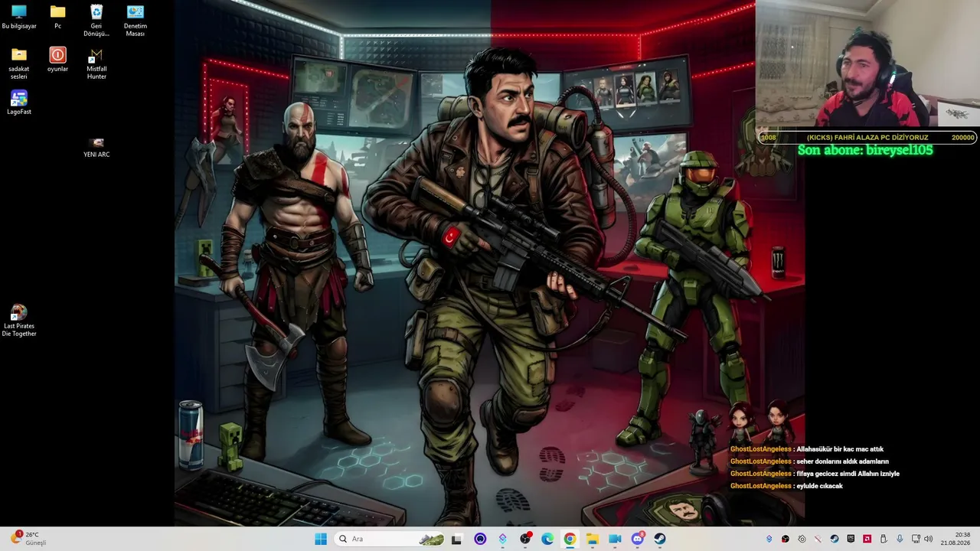Open OBS Studio from the taskbar
This screenshot has height=551, width=980.
click(525, 539)
